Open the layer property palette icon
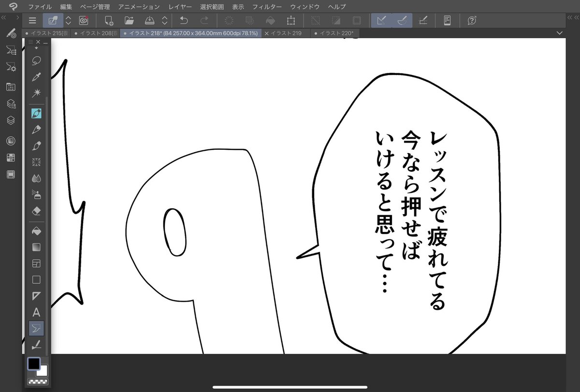This screenshot has width=580, height=392. pyautogui.click(x=11, y=104)
